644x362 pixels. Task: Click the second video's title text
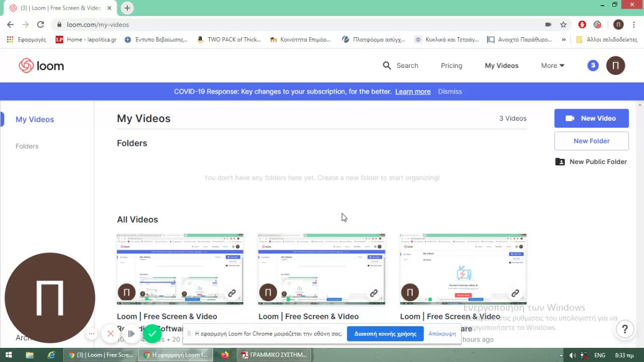click(308, 316)
